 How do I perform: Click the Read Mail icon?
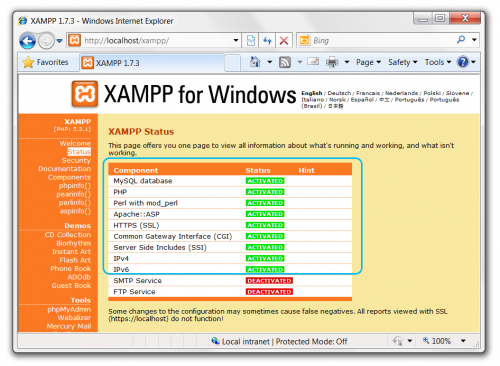(x=313, y=62)
